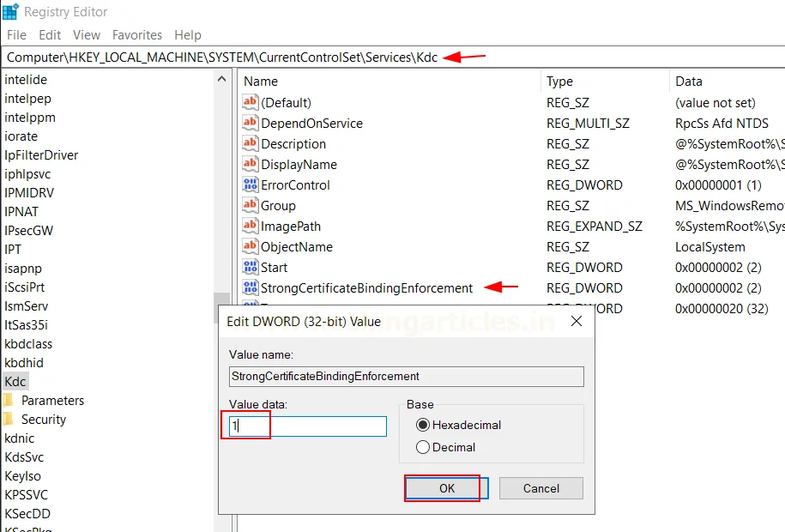
Task: Click the Security folder icon
Action: (9, 420)
